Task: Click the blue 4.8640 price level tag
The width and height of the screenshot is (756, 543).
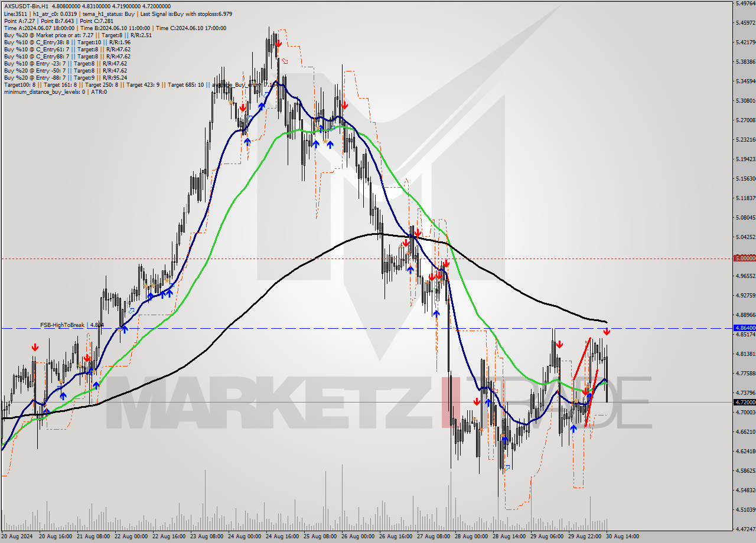Action: pos(744,328)
